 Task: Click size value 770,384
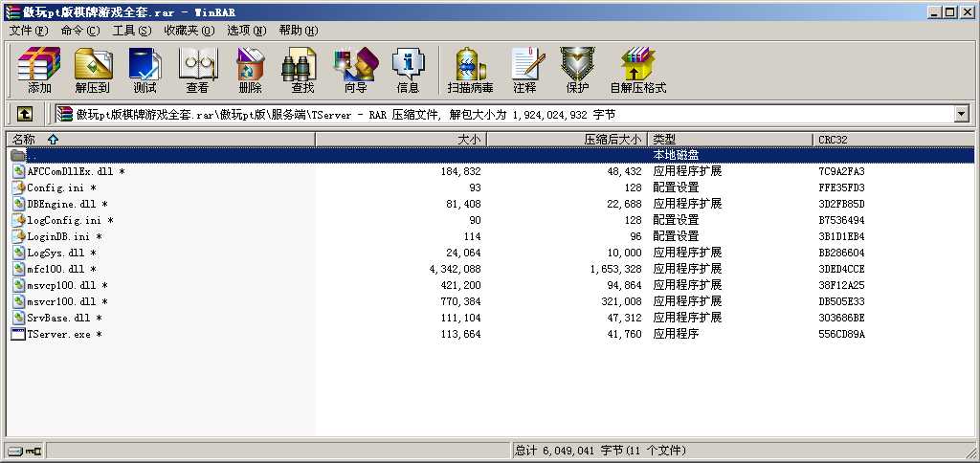[460, 301]
